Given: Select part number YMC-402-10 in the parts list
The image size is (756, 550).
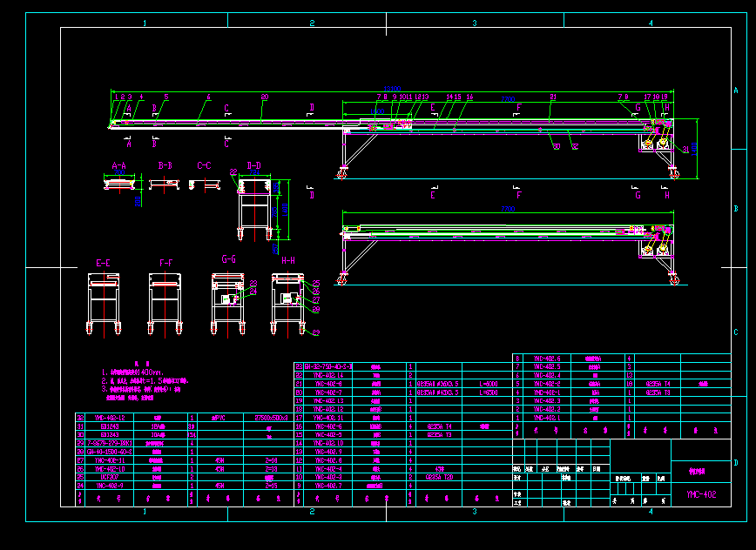Looking at the screenshot, I should click(x=110, y=468).
